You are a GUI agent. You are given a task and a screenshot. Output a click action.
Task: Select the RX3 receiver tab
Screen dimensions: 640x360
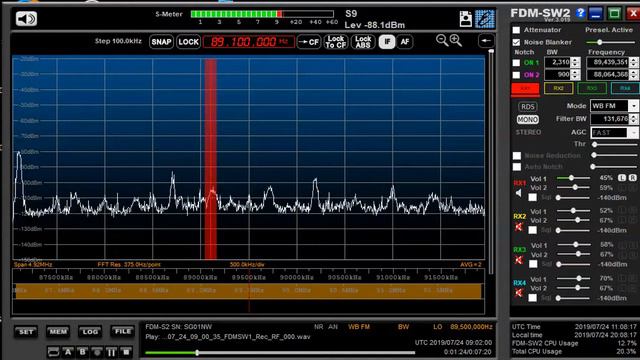point(592,89)
